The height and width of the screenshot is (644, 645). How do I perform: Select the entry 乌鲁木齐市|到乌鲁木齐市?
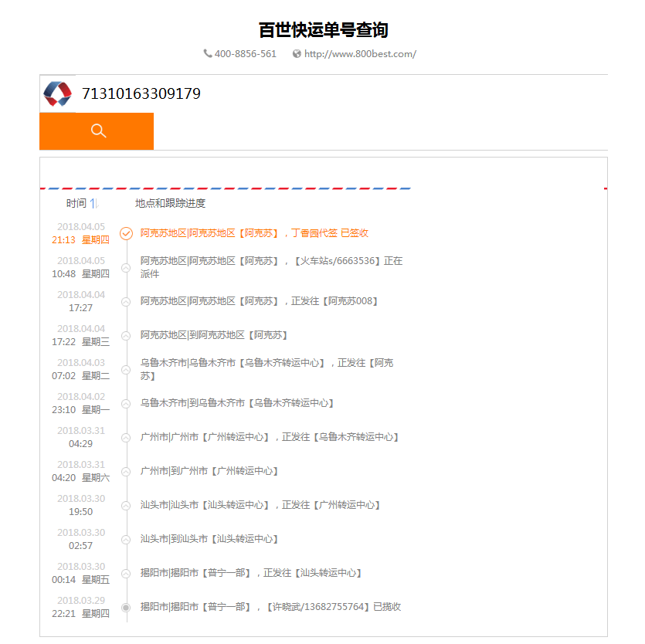pyautogui.click(x=237, y=403)
